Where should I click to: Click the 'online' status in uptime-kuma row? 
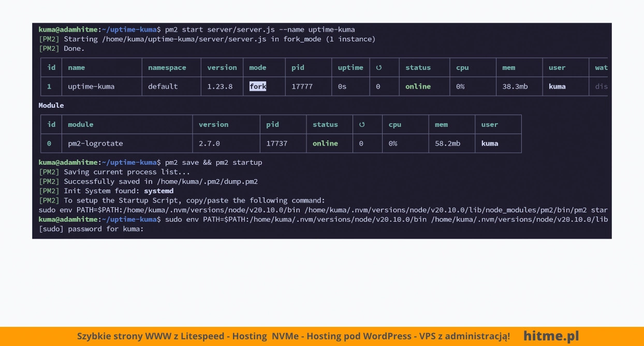[x=418, y=86]
